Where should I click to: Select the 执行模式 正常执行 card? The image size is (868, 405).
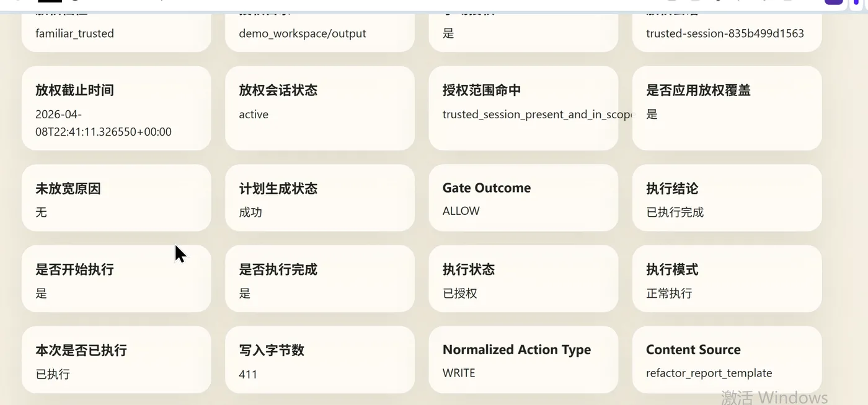727,279
